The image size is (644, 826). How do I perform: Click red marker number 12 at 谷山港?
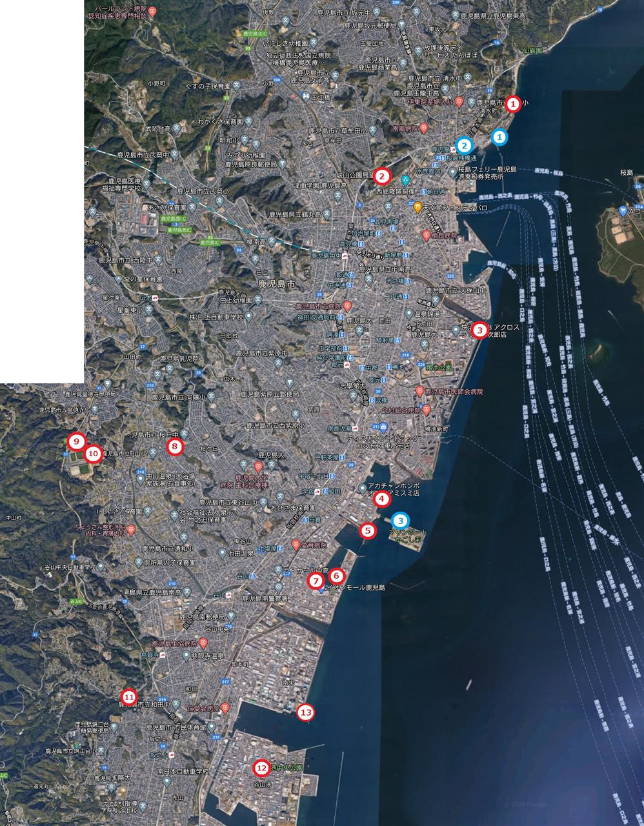261,768
